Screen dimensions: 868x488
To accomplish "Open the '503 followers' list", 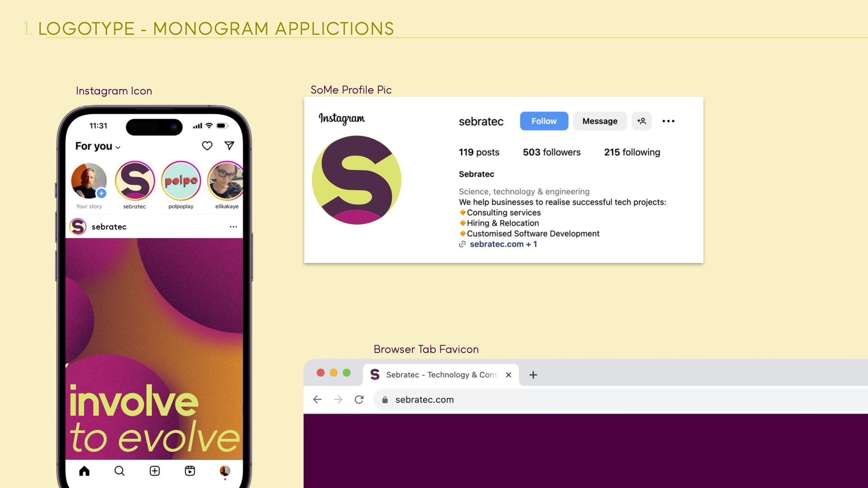I will click(552, 152).
